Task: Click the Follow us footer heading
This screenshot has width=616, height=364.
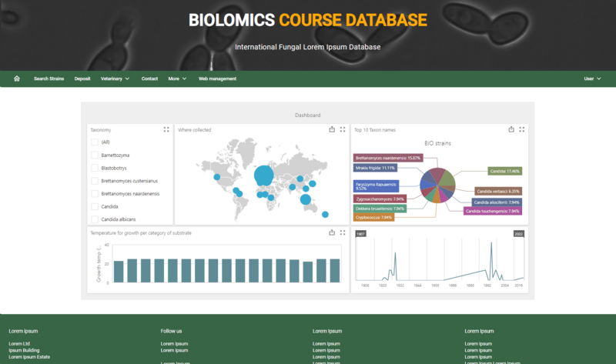Action: (171, 331)
